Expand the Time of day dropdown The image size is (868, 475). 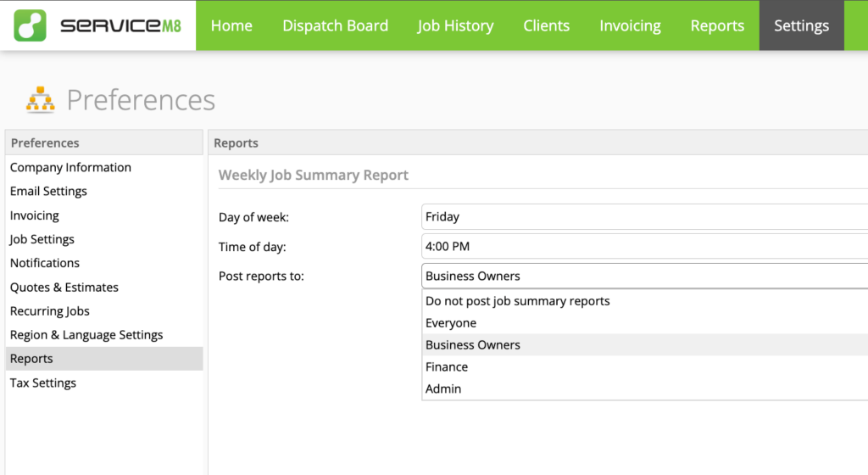(644, 246)
